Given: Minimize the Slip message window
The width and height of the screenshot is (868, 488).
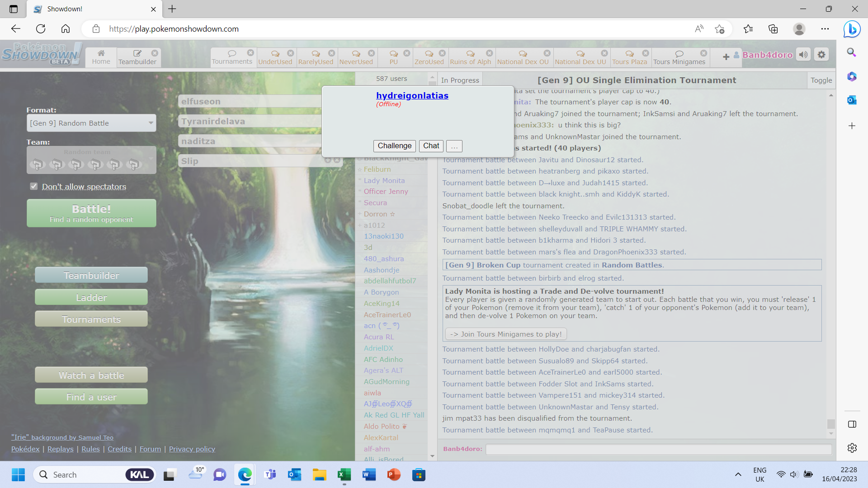Looking at the screenshot, I should coord(328,160).
